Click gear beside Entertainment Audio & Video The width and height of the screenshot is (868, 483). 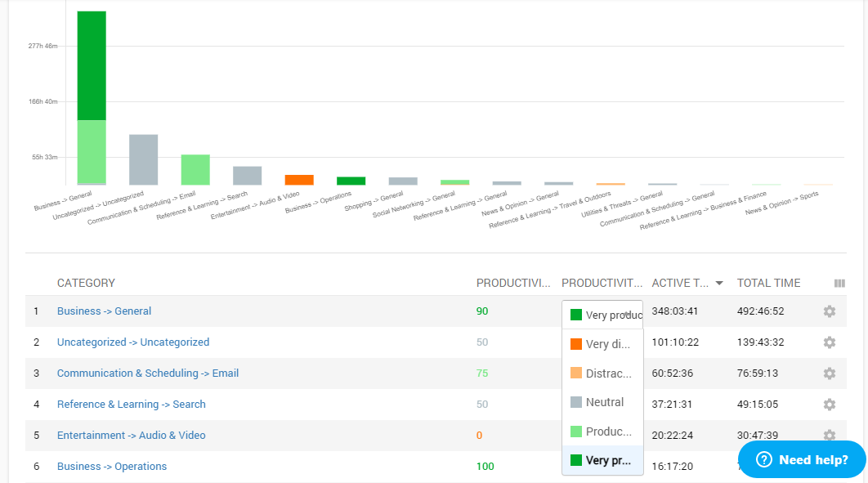point(829,436)
